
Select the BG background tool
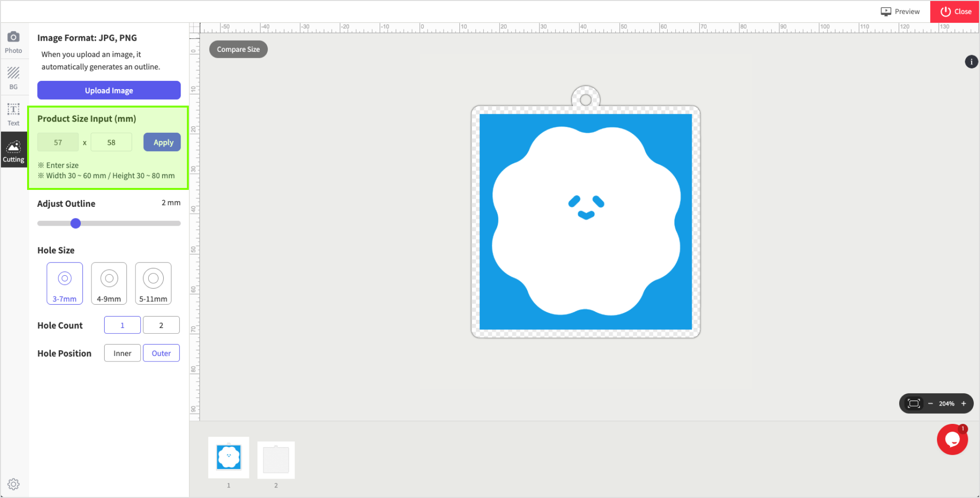click(x=14, y=78)
